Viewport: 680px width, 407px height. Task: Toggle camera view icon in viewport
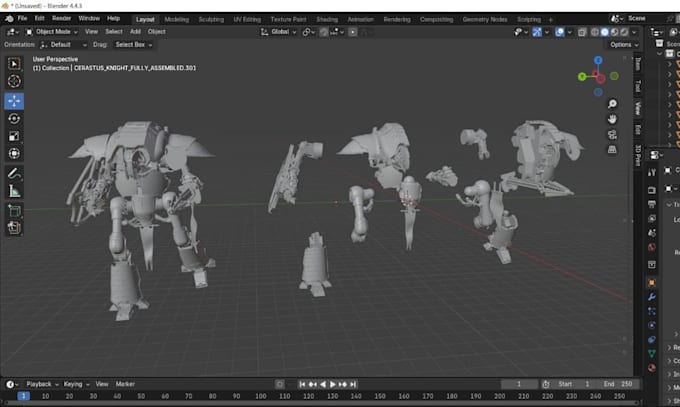tap(612, 135)
